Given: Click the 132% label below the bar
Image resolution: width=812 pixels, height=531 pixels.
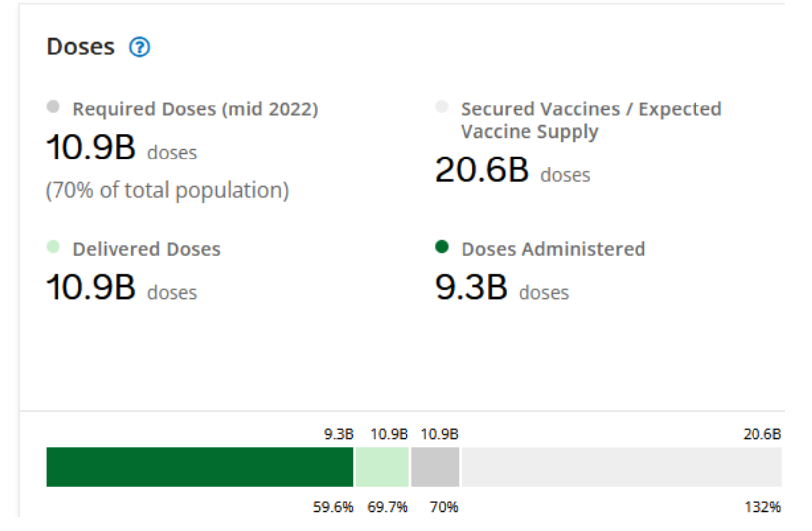Looking at the screenshot, I should tap(762, 507).
